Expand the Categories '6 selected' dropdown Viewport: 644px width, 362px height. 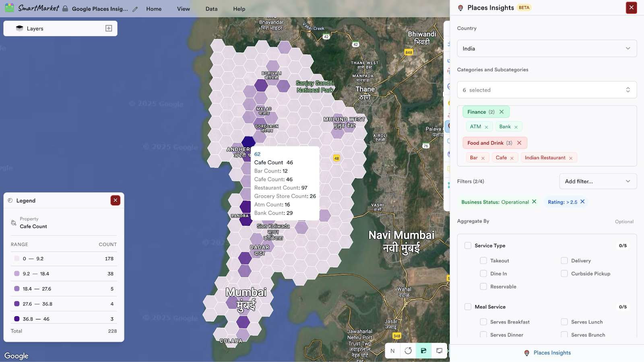547,90
